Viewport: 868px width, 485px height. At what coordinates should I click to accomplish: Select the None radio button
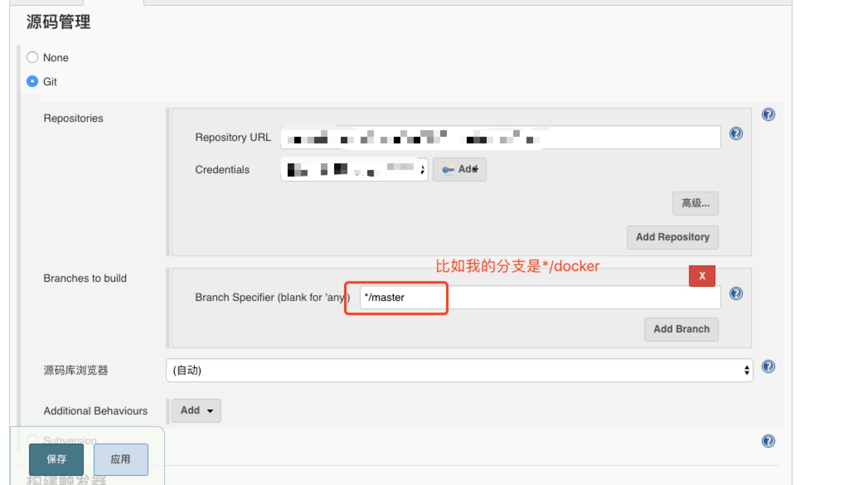[x=33, y=57]
